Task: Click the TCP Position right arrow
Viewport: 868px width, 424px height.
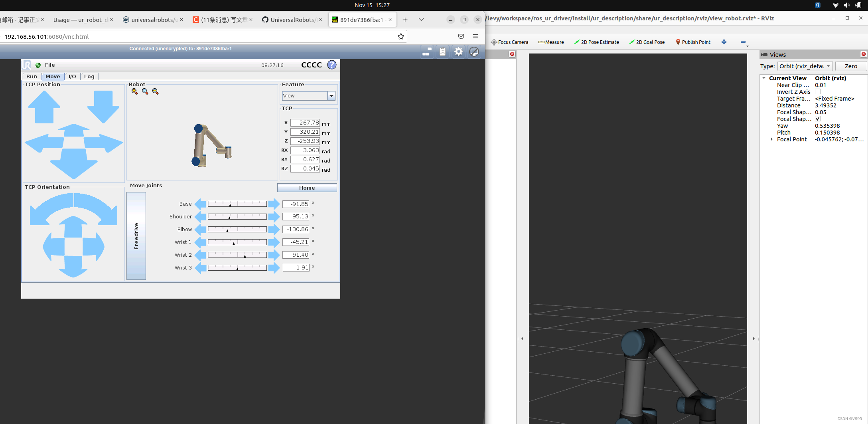Action: (103, 143)
